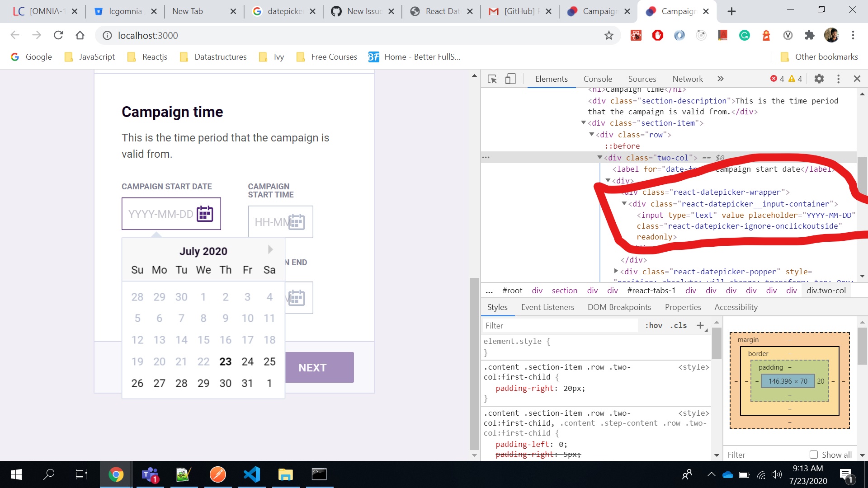Expand the react-datepicker-popper div node

616,272
